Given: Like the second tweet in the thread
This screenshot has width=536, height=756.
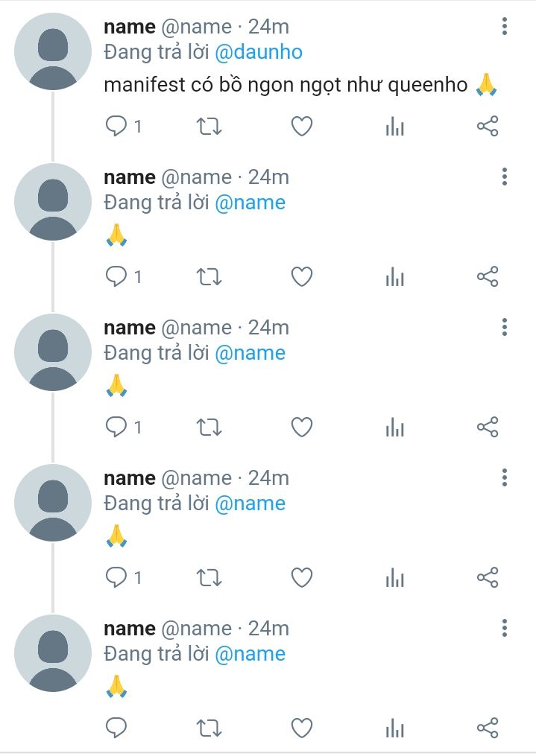Looking at the screenshot, I should pos(302,277).
